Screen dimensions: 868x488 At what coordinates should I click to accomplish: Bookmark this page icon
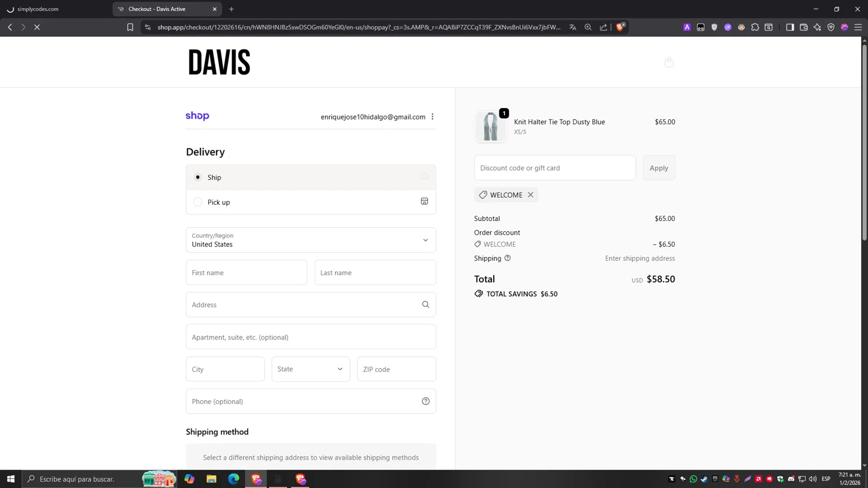[x=130, y=27]
